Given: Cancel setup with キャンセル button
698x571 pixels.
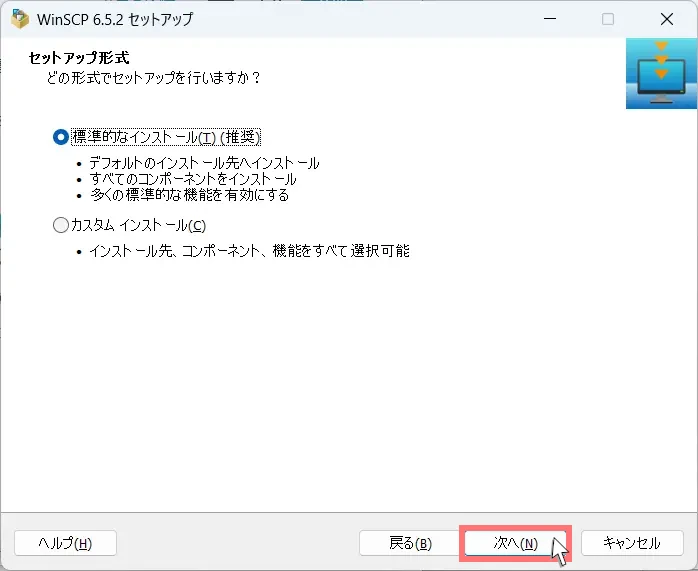Looking at the screenshot, I should [x=632, y=543].
